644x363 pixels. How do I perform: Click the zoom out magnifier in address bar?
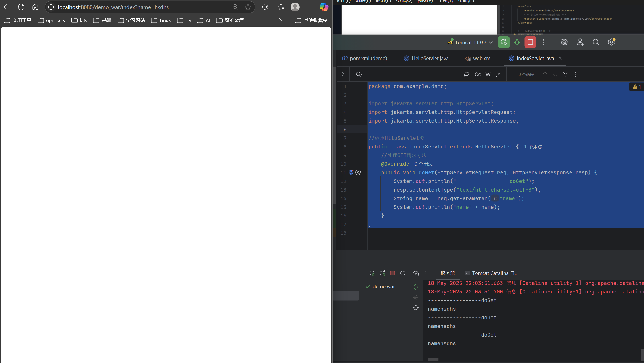click(x=235, y=7)
